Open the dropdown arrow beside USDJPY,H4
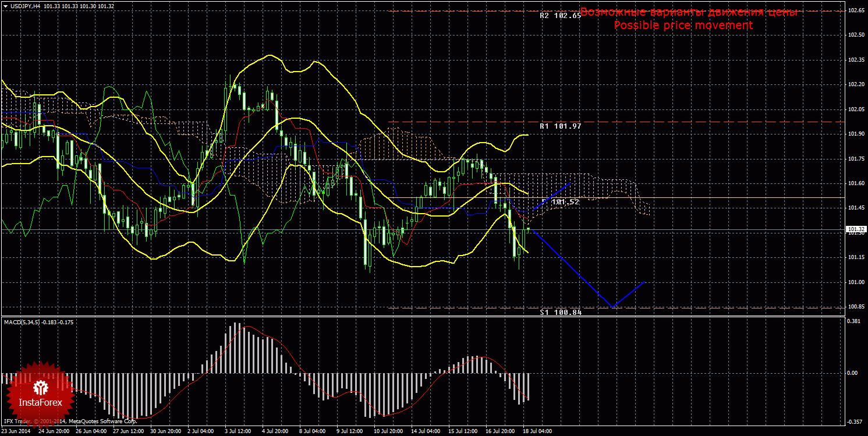 5,6
